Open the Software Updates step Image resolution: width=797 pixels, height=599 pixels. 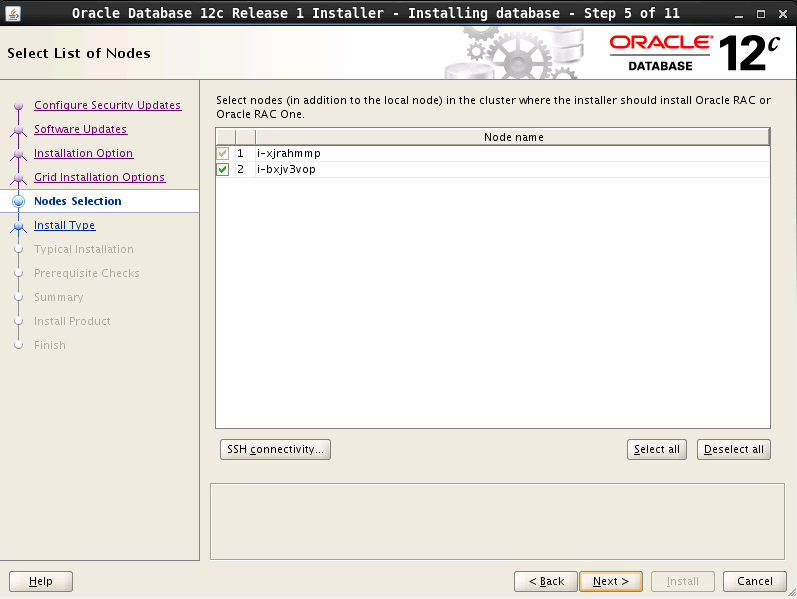(80, 129)
